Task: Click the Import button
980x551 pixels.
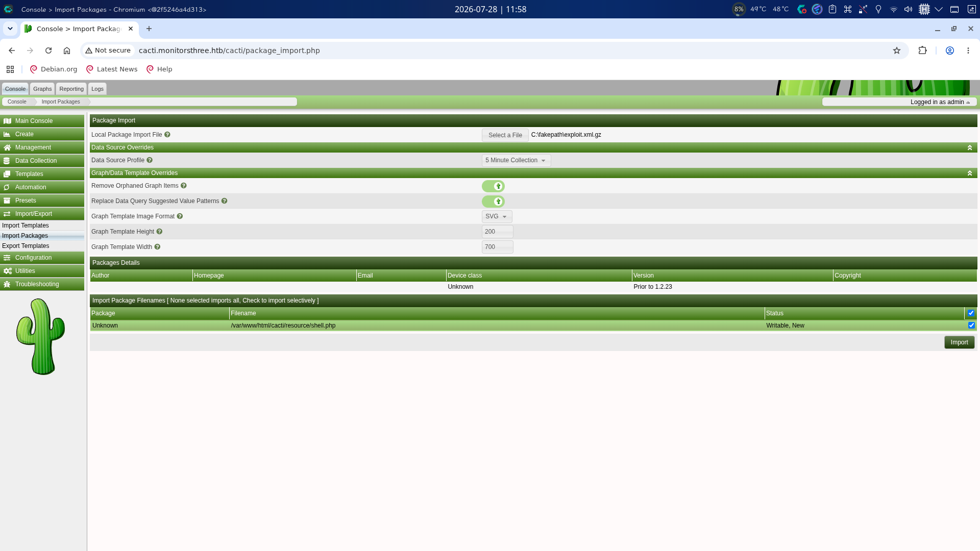Action: pyautogui.click(x=959, y=342)
